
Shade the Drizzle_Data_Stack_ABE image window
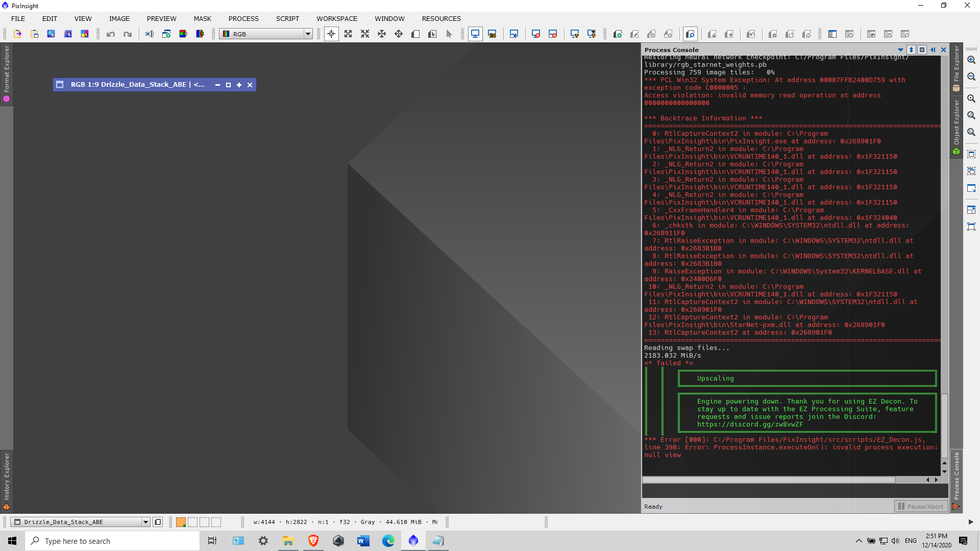pyautogui.click(x=217, y=85)
